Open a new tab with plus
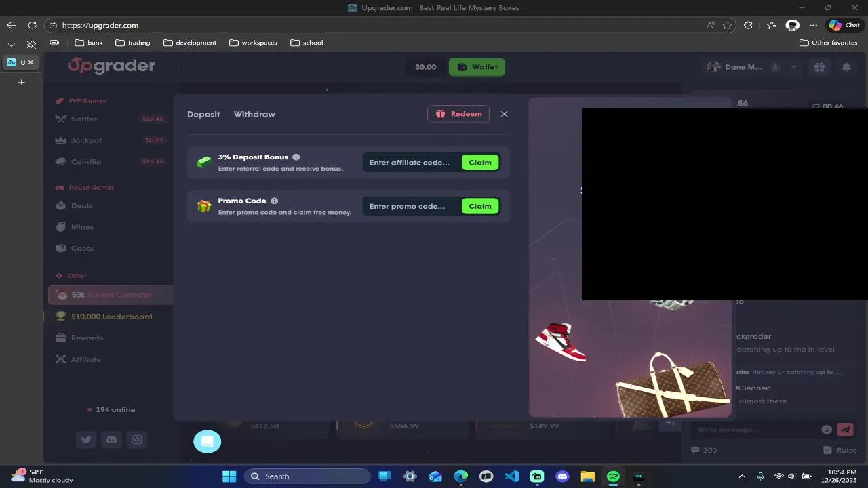 coord(21,82)
